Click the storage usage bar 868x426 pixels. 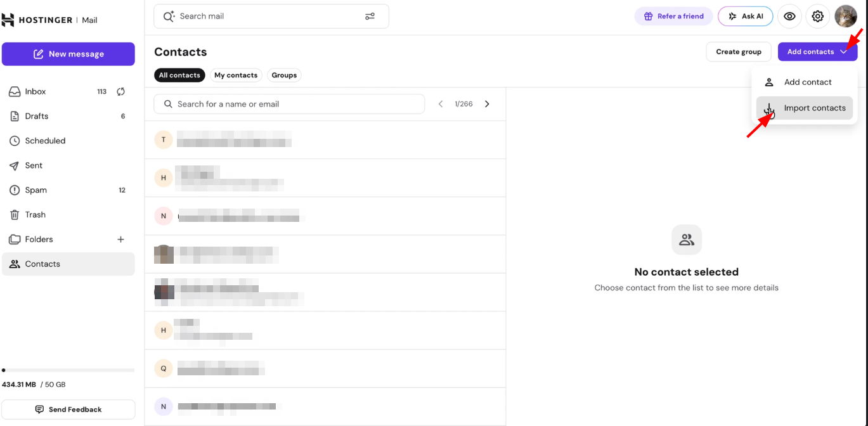coord(68,370)
